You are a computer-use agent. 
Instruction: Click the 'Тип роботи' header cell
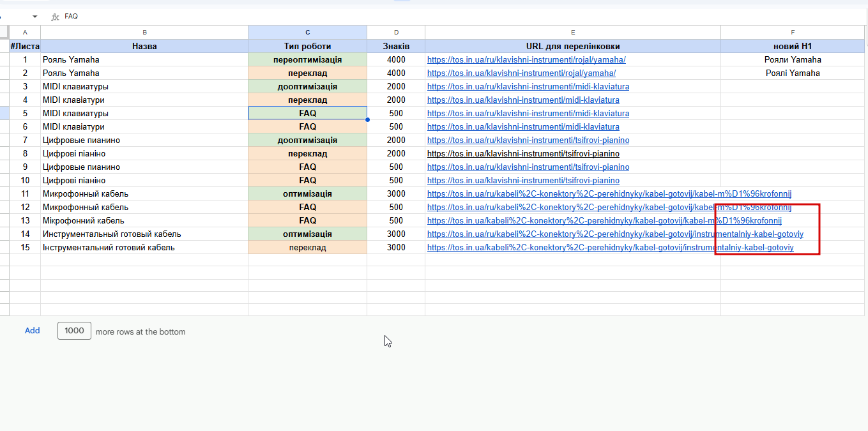click(307, 46)
